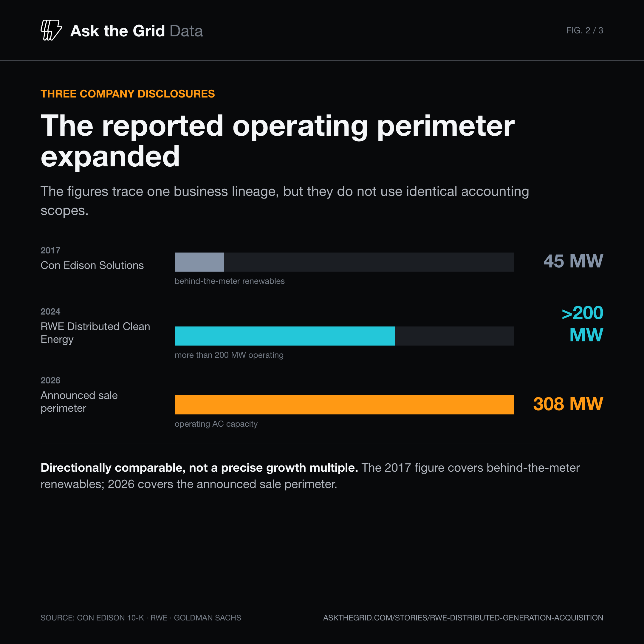The height and width of the screenshot is (644, 644).
Task: Click the headline about operating perimeter
Action: tap(278, 140)
